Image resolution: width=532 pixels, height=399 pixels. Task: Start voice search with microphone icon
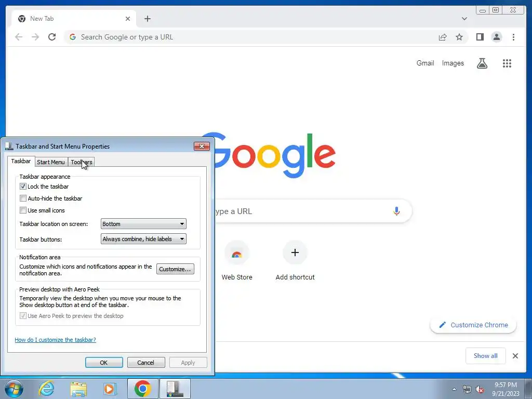tap(396, 211)
